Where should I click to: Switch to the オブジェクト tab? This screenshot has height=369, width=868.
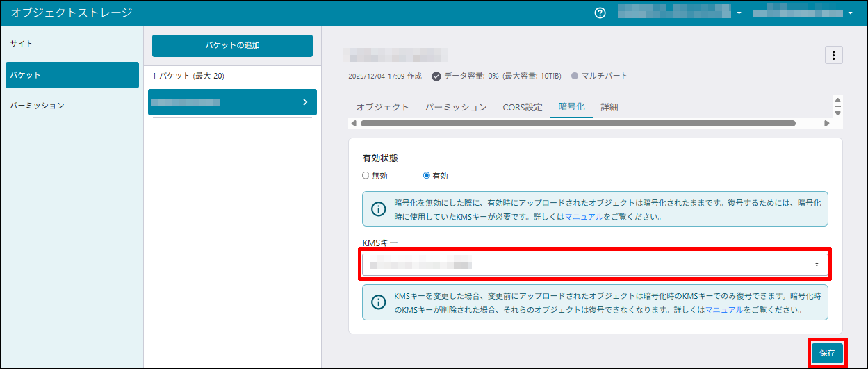[382, 107]
